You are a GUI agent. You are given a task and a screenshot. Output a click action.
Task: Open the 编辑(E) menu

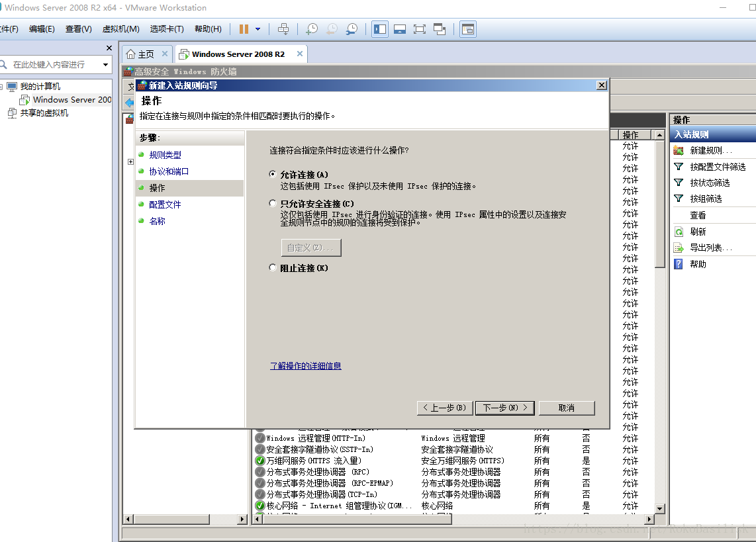(x=42, y=29)
